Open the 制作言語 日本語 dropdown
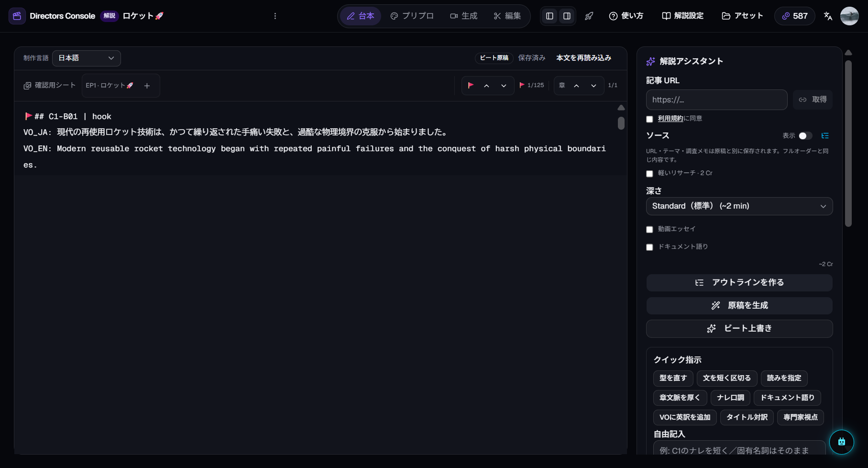 point(87,58)
